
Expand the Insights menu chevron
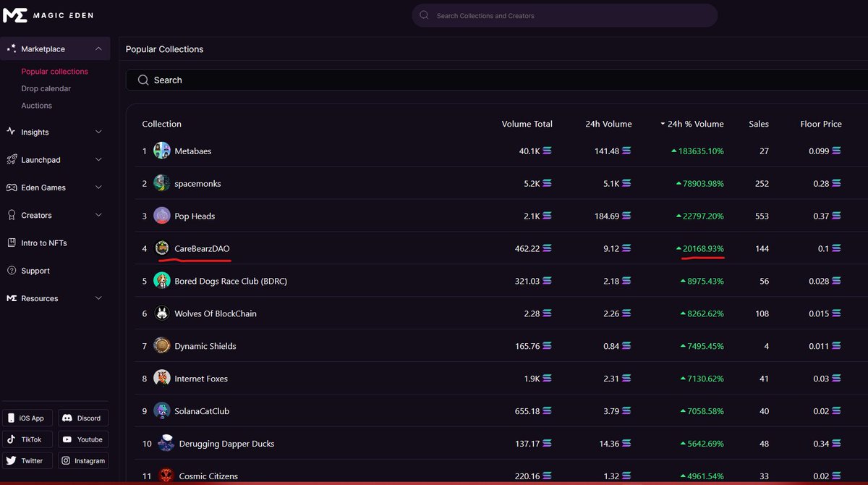98,132
